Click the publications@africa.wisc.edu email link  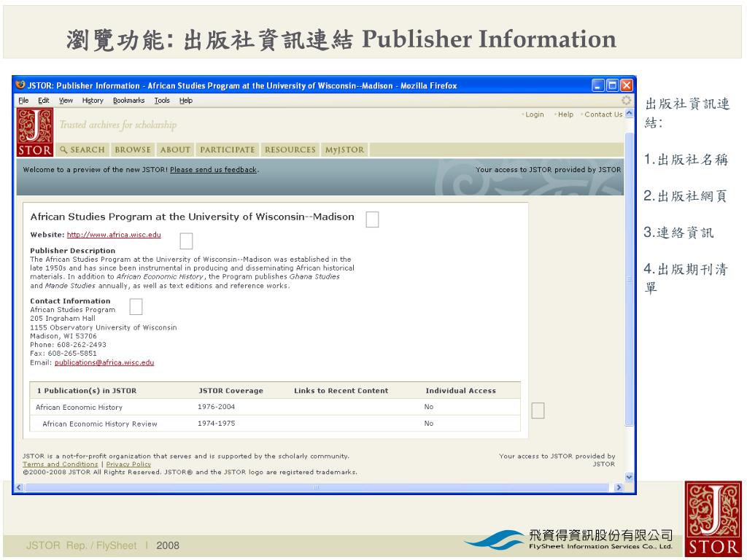[104, 362]
